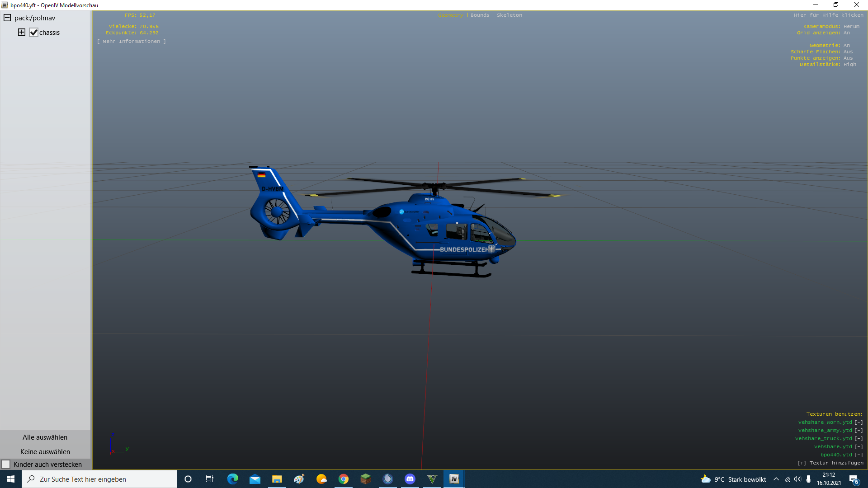Expand the chassis tree node
This screenshot has height=488, width=868.
(22, 32)
